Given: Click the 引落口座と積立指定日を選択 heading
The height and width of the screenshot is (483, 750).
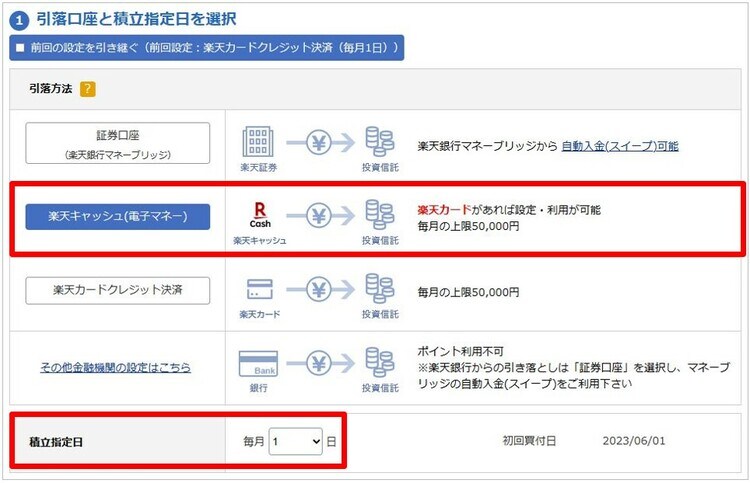Looking at the screenshot, I should 136,19.
